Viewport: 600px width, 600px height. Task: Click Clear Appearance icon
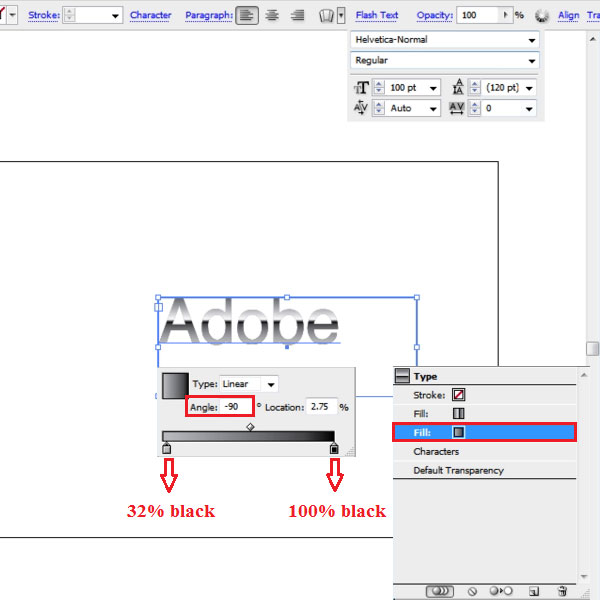pos(472,591)
